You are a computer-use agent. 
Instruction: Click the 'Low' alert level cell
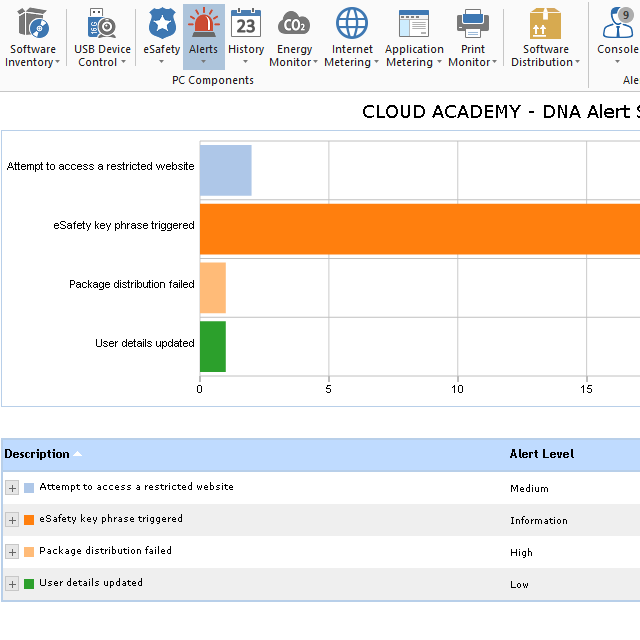tap(519, 584)
